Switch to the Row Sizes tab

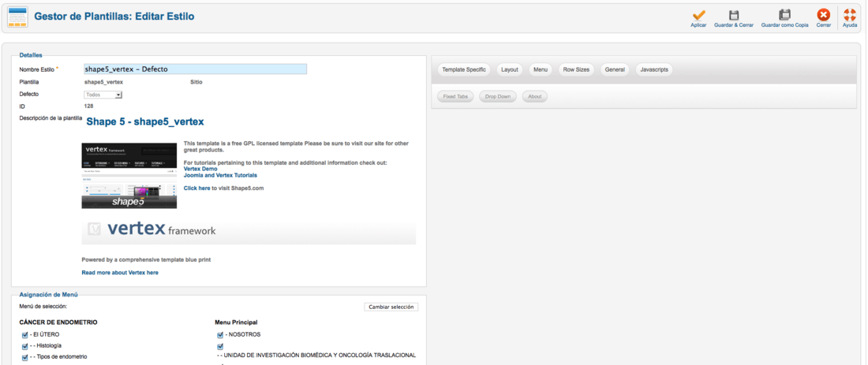[576, 69]
